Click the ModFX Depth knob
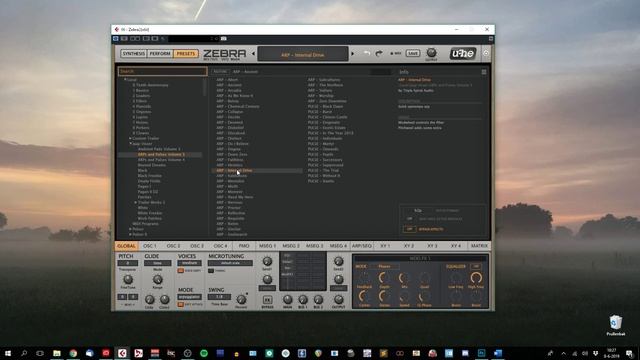 [x=384, y=278]
